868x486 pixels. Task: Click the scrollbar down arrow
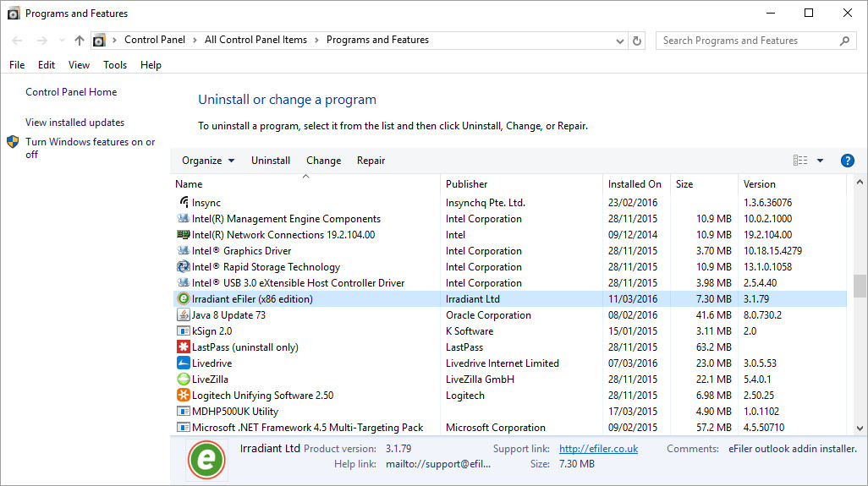tap(860, 428)
